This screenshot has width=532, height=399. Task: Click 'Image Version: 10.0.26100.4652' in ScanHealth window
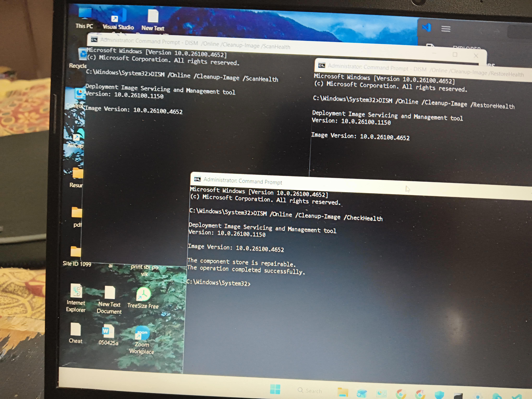[134, 110]
